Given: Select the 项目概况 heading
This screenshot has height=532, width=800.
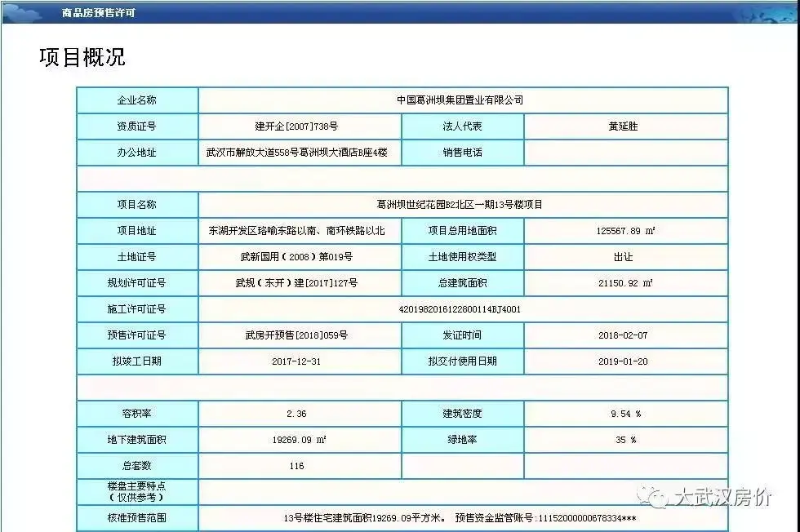Looking at the screenshot, I should coord(82,57).
